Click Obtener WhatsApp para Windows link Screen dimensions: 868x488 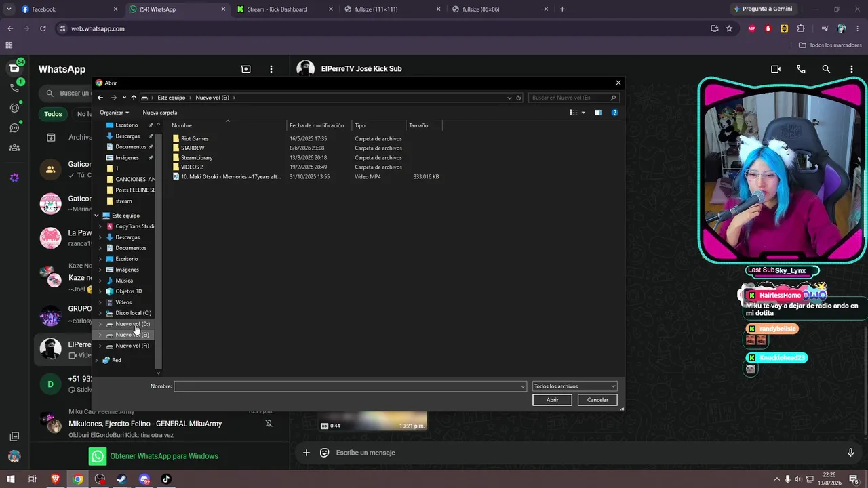pyautogui.click(x=164, y=456)
